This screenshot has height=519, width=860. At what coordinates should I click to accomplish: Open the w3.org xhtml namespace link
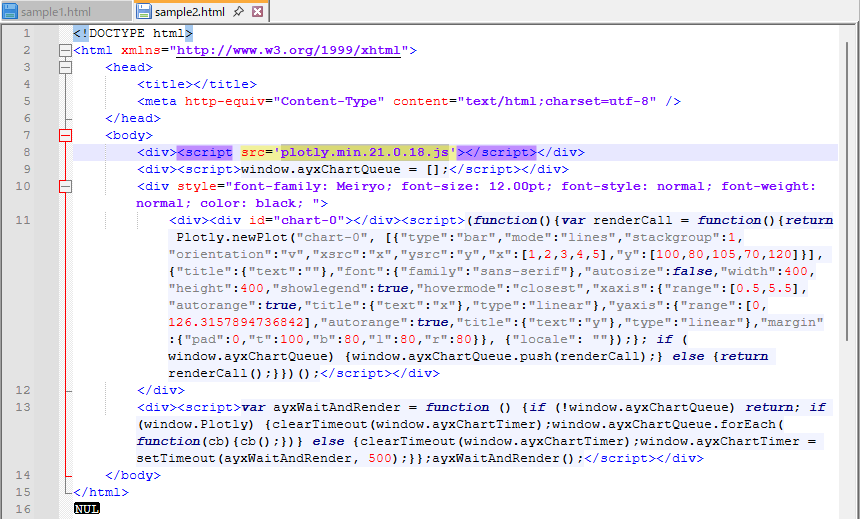289,50
